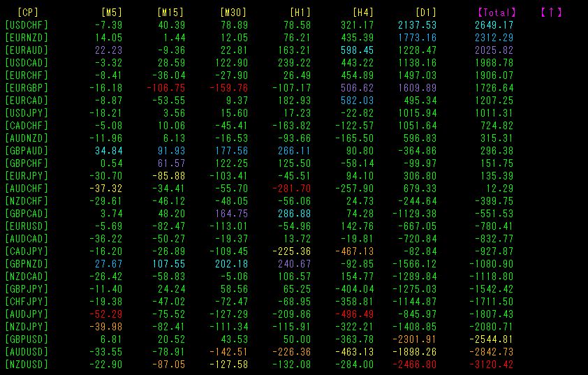Click NZDJPY M5 value -39.98

[106, 327]
